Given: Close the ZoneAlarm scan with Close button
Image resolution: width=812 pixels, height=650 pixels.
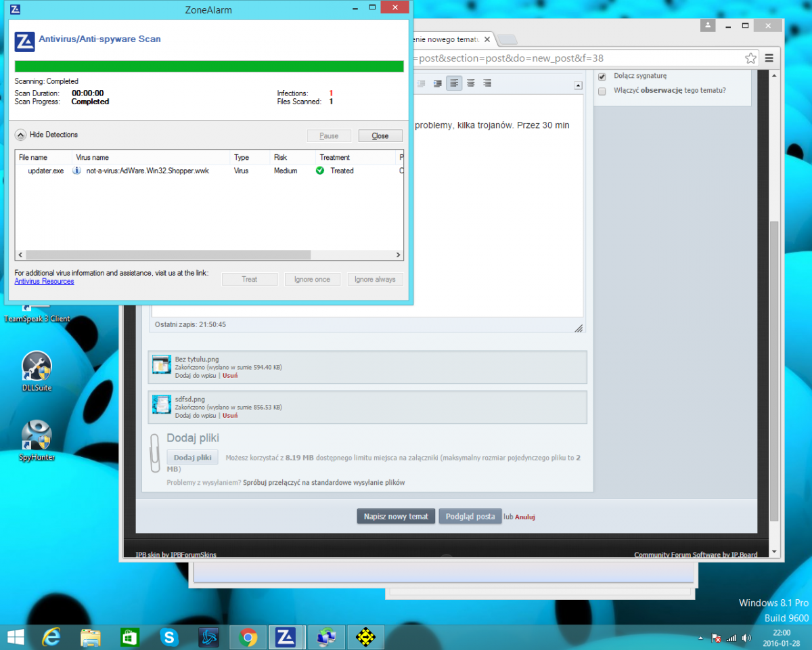Looking at the screenshot, I should 380,135.
